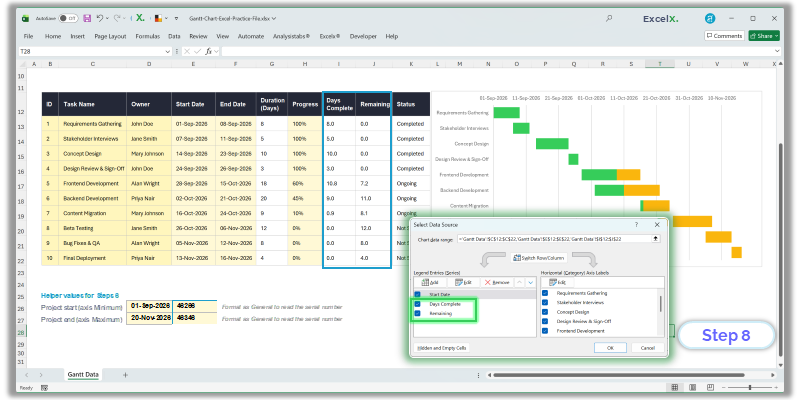Move selected series down with the down arrow
Viewport: 800px width, 400px height.
[x=531, y=282]
